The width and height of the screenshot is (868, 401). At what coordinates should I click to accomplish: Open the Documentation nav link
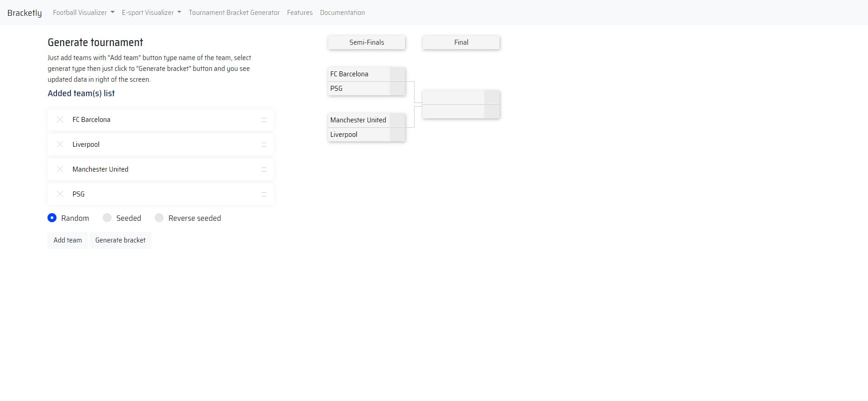click(342, 13)
